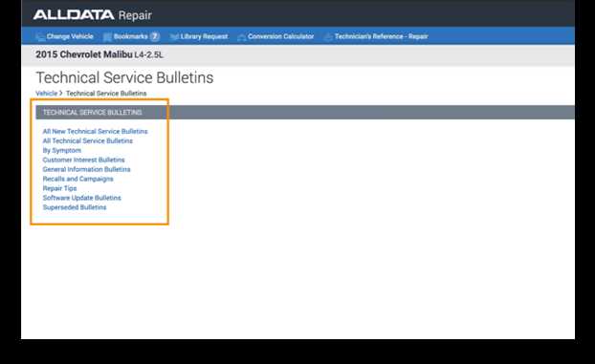Click the Technical Service Bulletins section header bar

(x=305, y=112)
